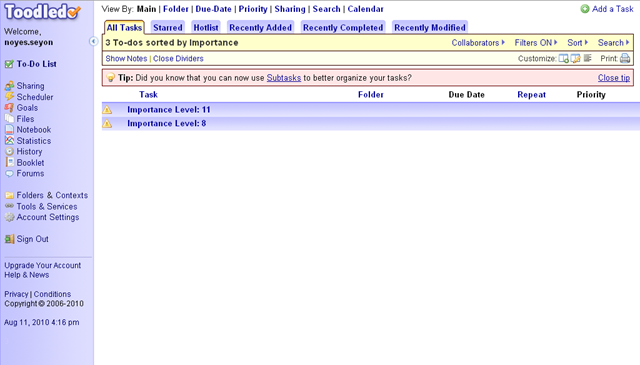Open the Conditions link
Image resolution: width=640 pixels, height=365 pixels.
tap(52, 294)
